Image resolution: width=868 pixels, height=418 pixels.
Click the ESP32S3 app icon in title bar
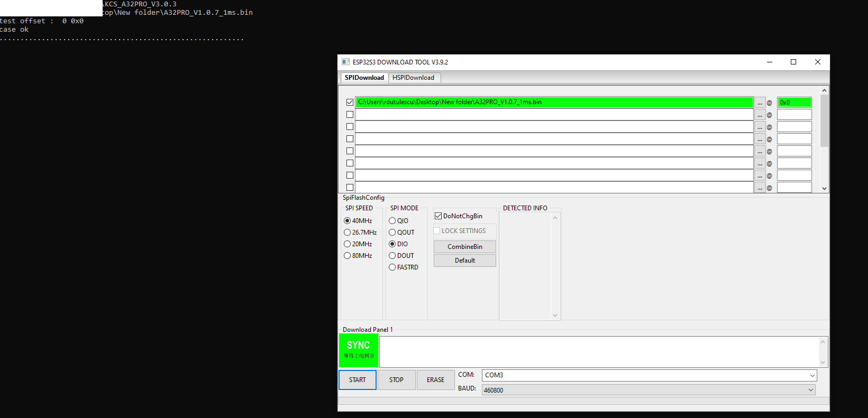coord(345,62)
